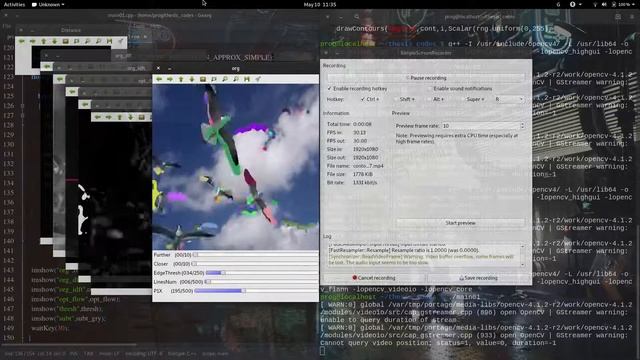Adjust the Preview frame rate stepper arrows
This screenshot has width=640, height=360.
pyautogui.click(x=522, y=126)
